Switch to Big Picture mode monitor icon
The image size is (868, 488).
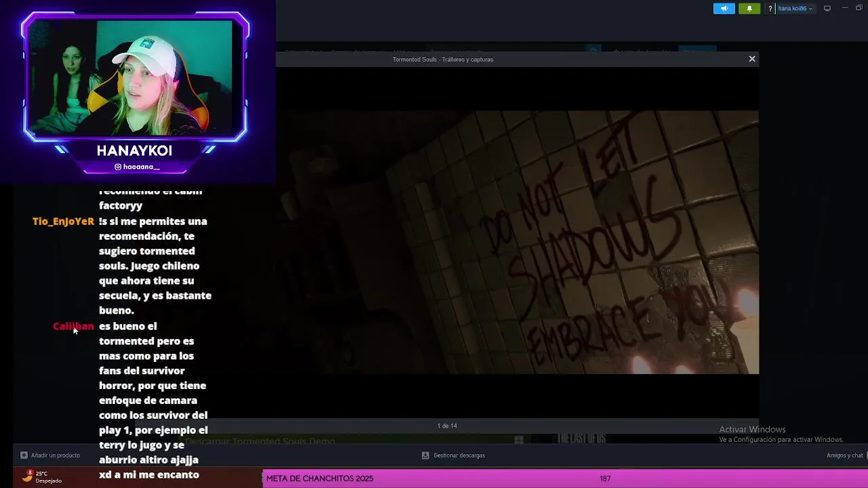[827, 8]
